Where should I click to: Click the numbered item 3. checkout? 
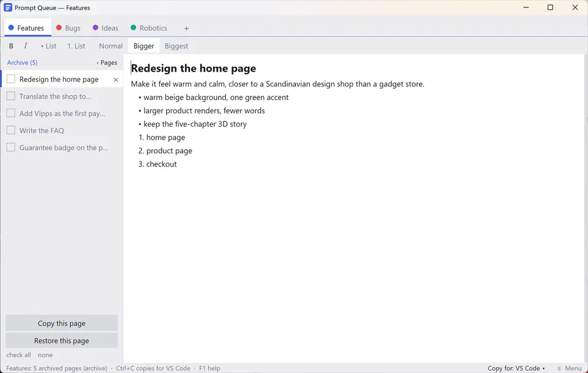(157, 164)
